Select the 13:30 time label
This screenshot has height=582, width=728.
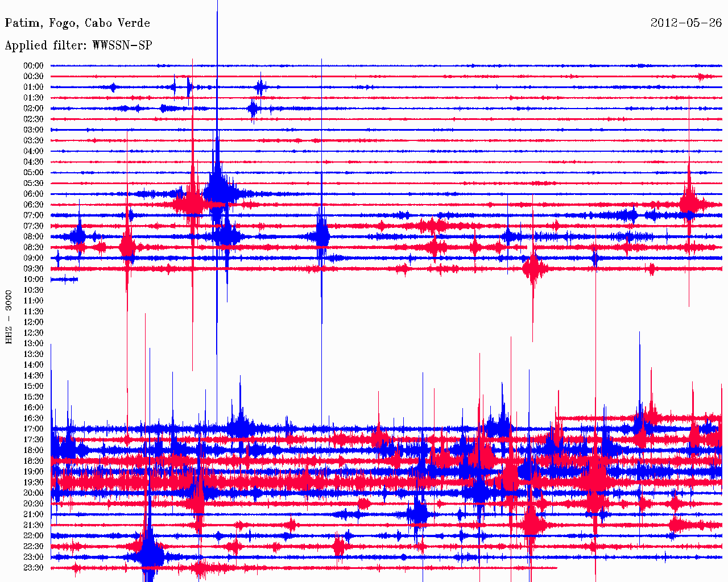coord(34,354)
